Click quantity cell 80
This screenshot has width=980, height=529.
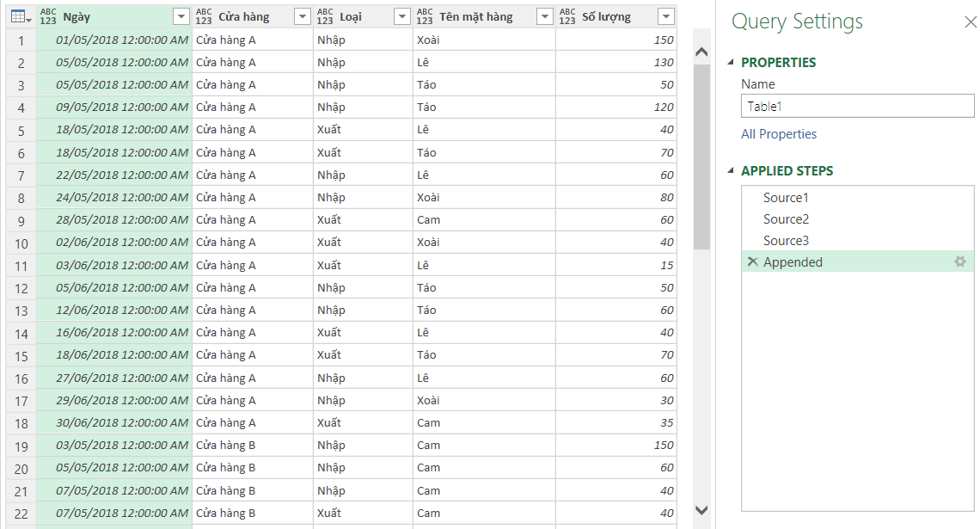616,197
